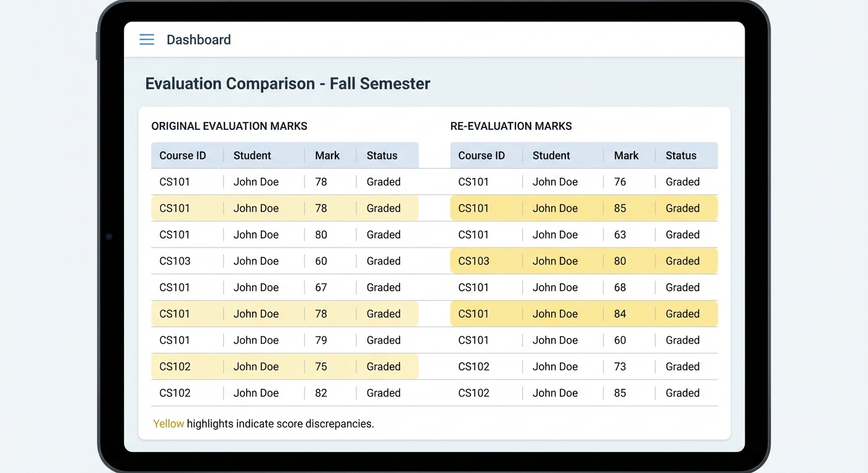Sort original marks by Mark column

click(x=327, y=155)
